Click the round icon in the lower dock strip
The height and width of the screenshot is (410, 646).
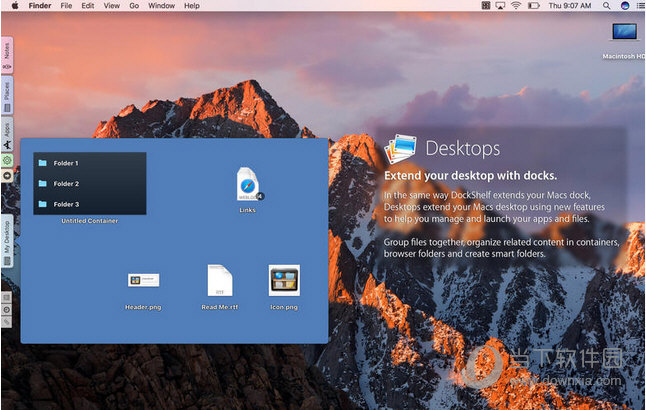pyautogui.click(x=6, y=309)
